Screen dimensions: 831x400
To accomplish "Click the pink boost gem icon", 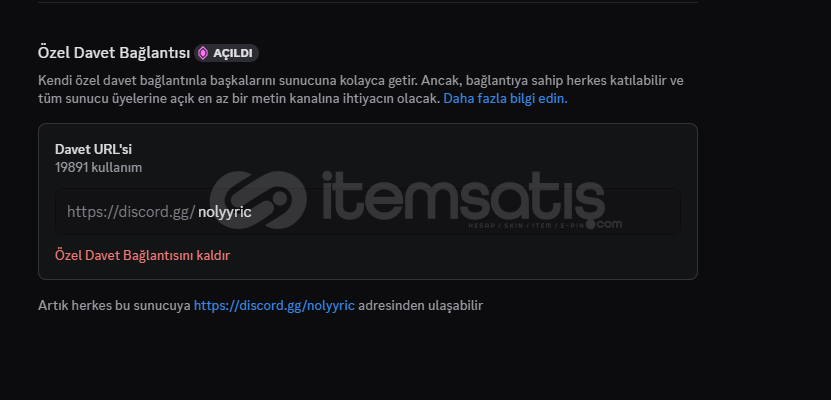I will 202,53.
